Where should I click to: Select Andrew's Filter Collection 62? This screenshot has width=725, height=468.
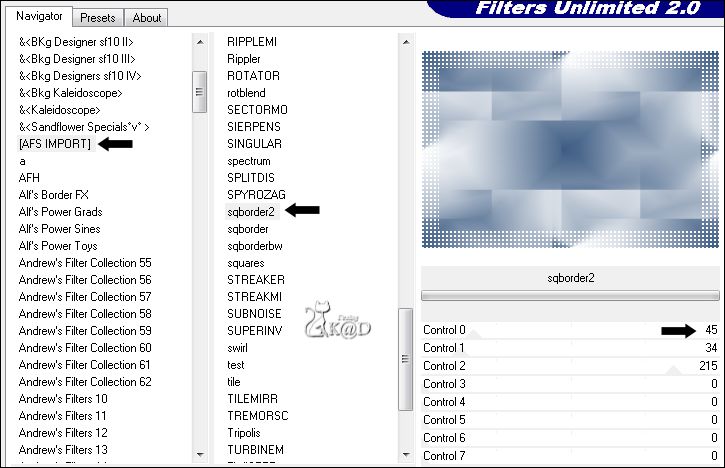pyautogui.click(x=85, y=382)
